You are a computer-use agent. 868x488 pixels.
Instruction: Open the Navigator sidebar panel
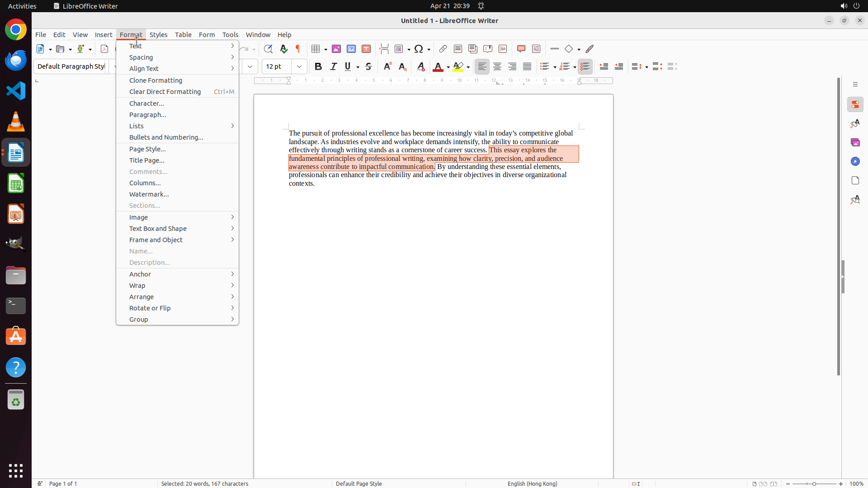tap(855, 161)
